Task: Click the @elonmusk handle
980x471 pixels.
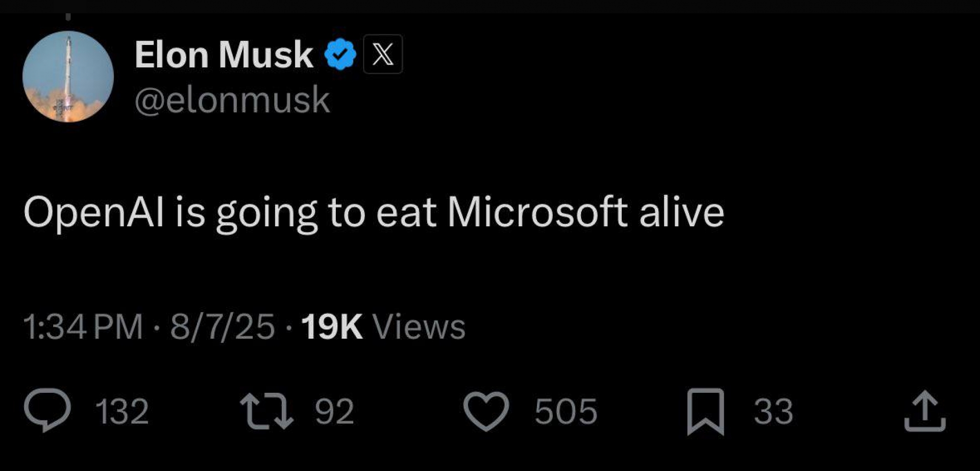Action: (x=232, y=100)
